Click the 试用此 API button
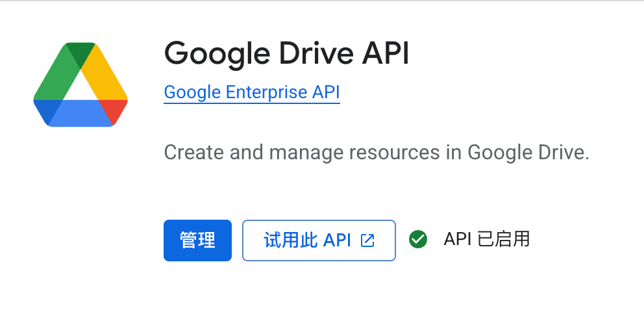The image size is (644, 312). pos(319,240)
